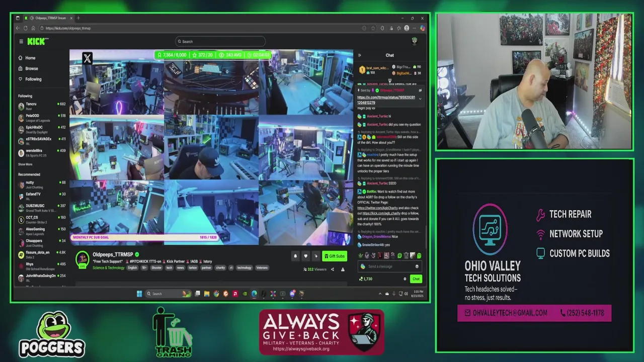Open chat settings gear icon
Image resolution: width=644 pixels, height=362 pixels.
pos(405,279)
